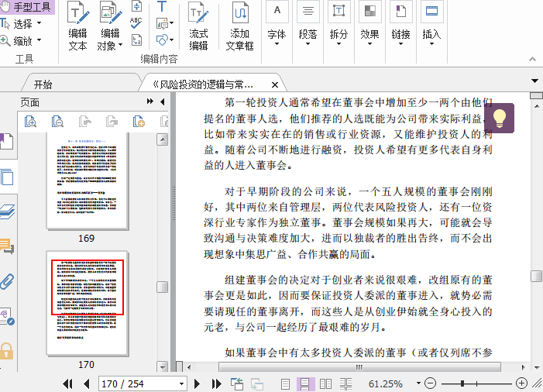Viewport: 543px width, 392px height.
Task: Open the document tab list dropdown arrow
Action: click(534, 81)
